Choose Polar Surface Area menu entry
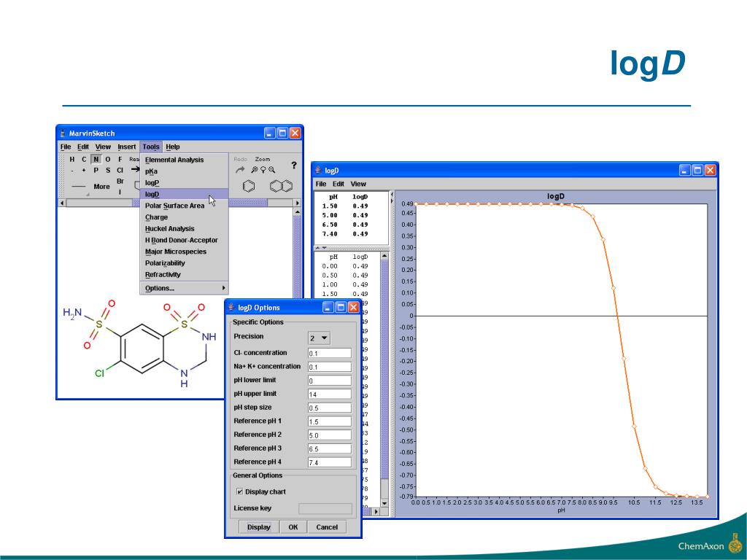 (184, 206)
